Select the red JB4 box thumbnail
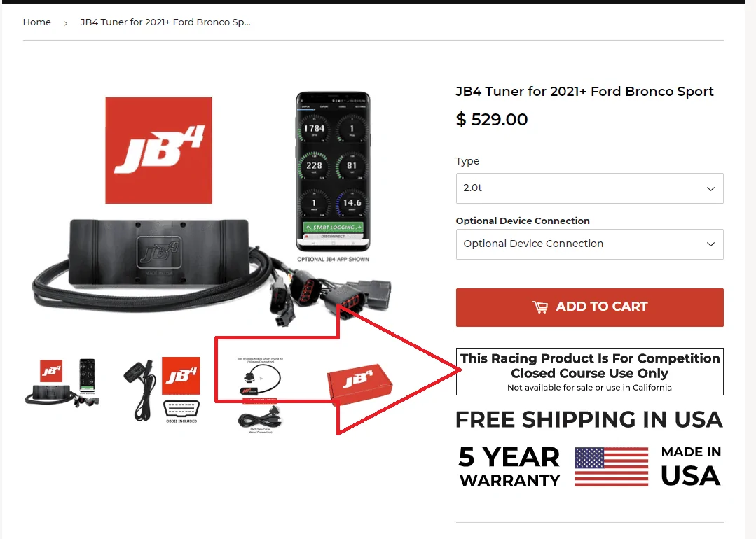 (359, 383)
